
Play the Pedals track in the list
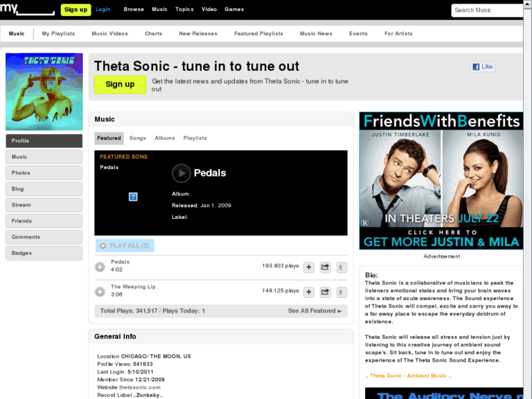(100, 267)
